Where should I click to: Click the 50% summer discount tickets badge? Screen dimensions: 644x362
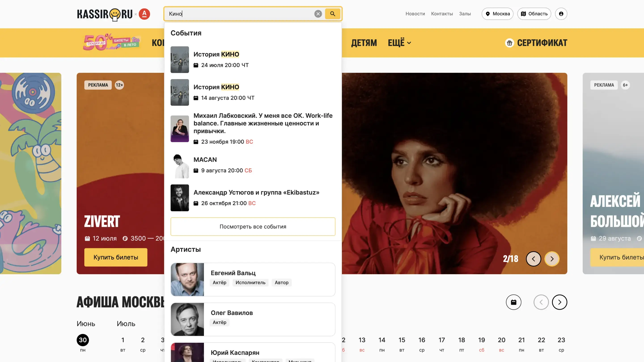coord(112,42)
